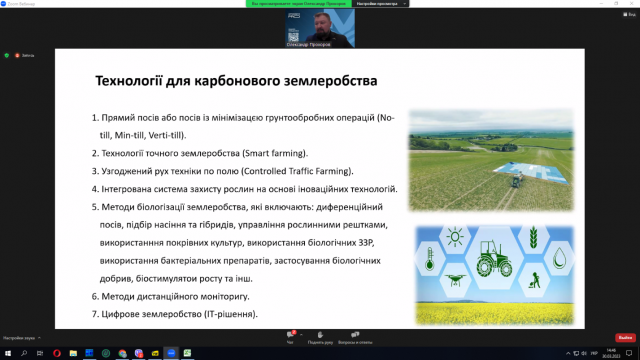The height and width of the screenshot is (360, 640).
Task: Click list item 6 Методи дистанційного моніторигу
Action: pos(170,297)
